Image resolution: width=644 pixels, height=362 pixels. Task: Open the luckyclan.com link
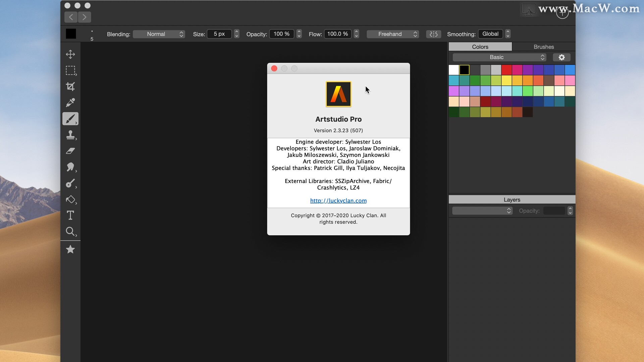(x=338, y=200)
